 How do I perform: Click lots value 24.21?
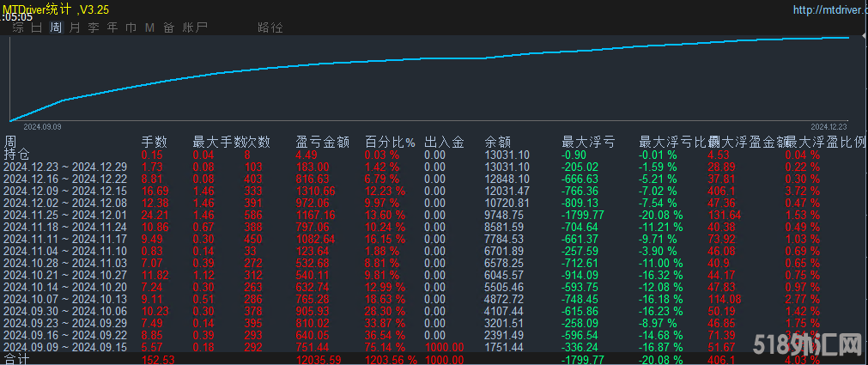(x=155, y=215)
